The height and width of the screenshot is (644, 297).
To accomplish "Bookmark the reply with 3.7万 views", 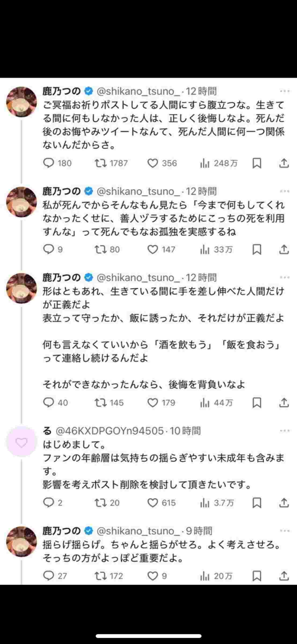I will [x=257, y=503].
